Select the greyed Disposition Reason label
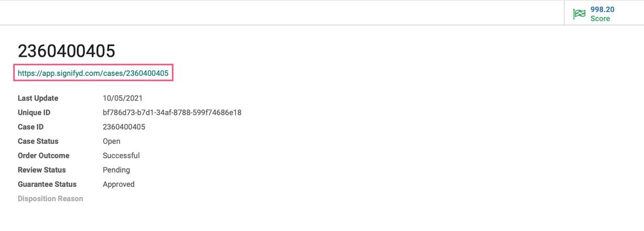The height and width of the screenshot is (231, 644). click(50, 199)
